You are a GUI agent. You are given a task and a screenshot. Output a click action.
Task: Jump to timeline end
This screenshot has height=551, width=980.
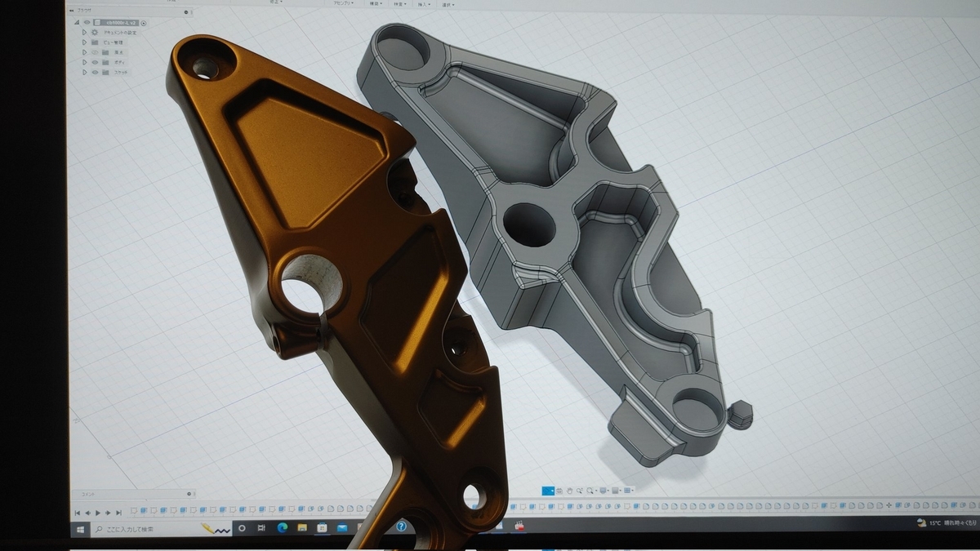[x=118, y=513]
